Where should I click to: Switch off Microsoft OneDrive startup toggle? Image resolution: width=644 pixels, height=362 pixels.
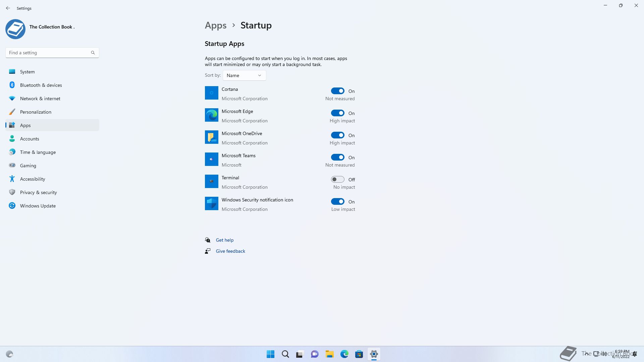337,135
